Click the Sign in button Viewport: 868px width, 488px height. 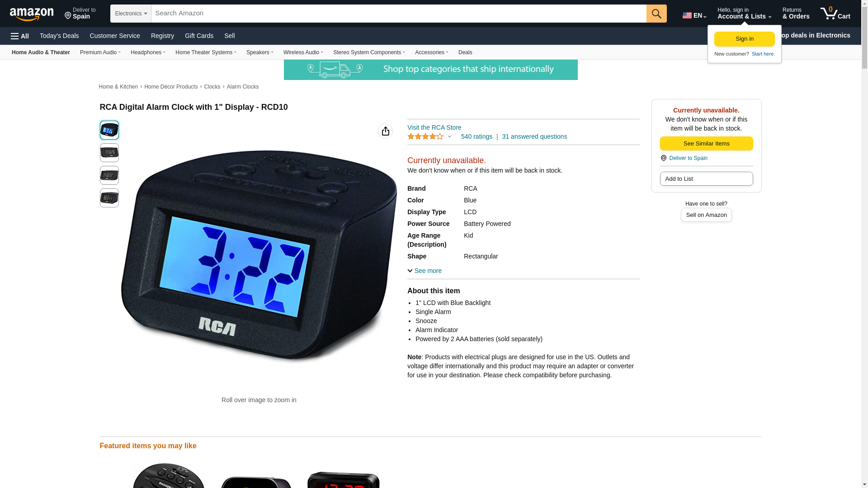745,39
